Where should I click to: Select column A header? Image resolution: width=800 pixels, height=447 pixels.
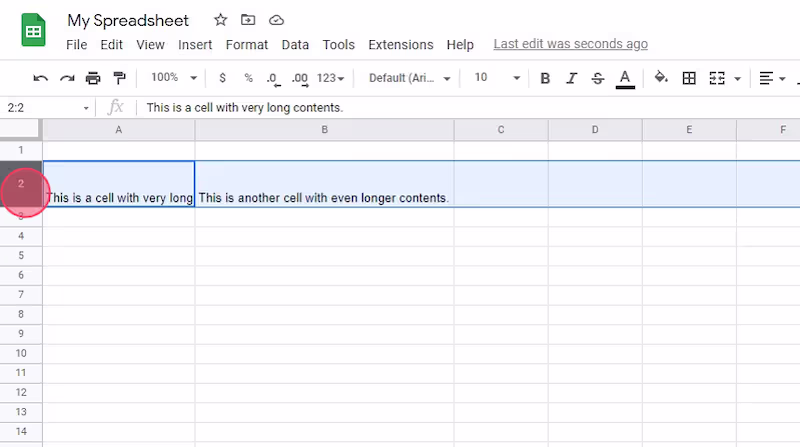pos(118,130)
